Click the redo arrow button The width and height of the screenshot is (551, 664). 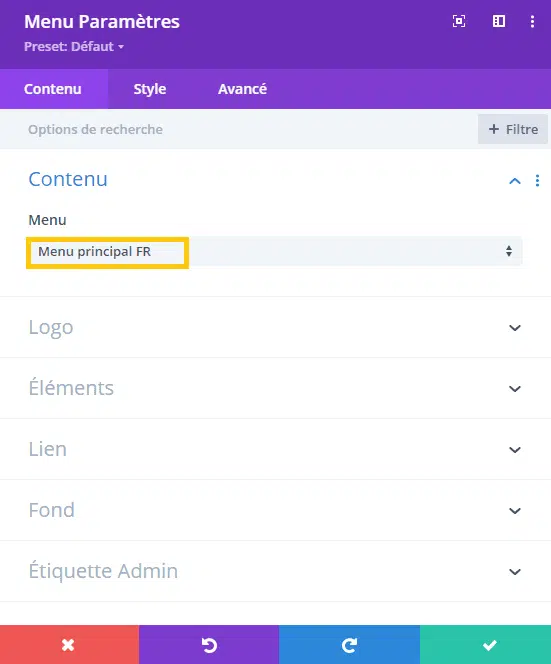coord(349,645)
